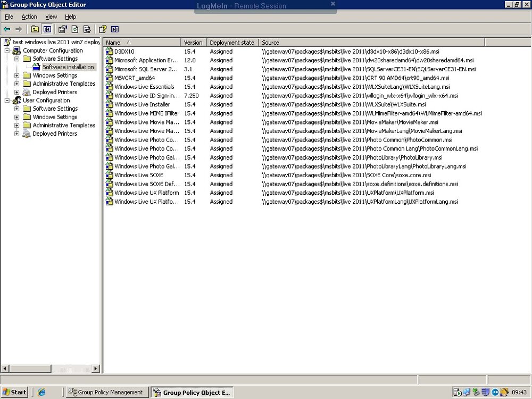Viewport: 532px width, 399px height.
Task: Click Group Policy Object Editor taskbar button
Action: [192, 392]
